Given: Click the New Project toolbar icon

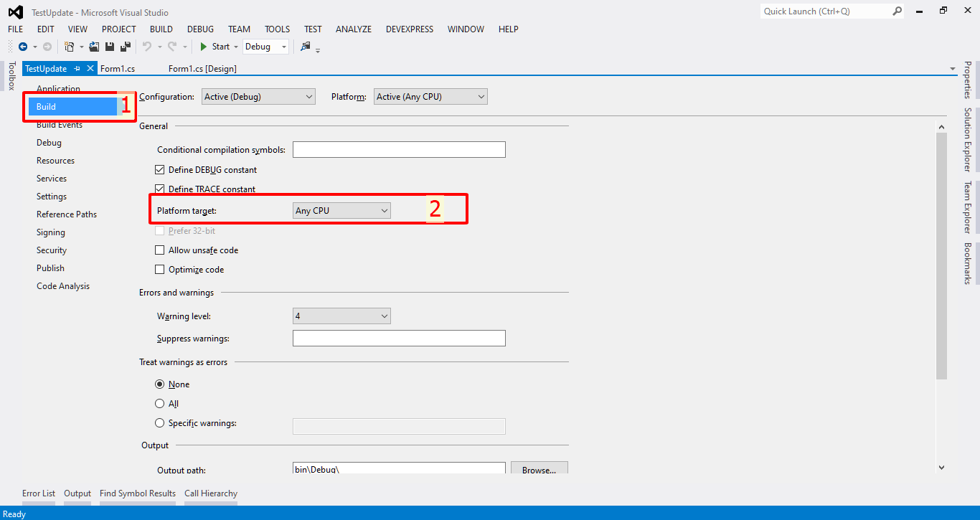Looking at the screenshot, I should (x=69, y=47).
